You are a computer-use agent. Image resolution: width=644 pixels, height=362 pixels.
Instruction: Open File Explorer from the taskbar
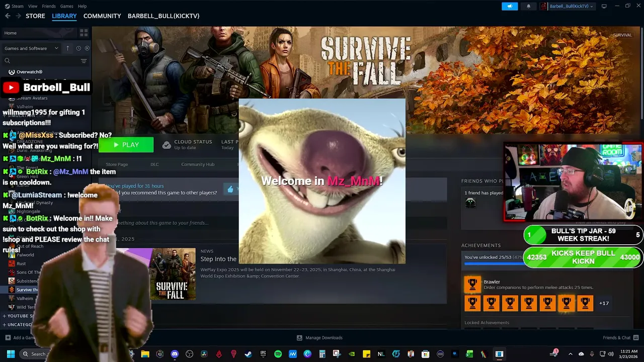click(x=145, y=354)
